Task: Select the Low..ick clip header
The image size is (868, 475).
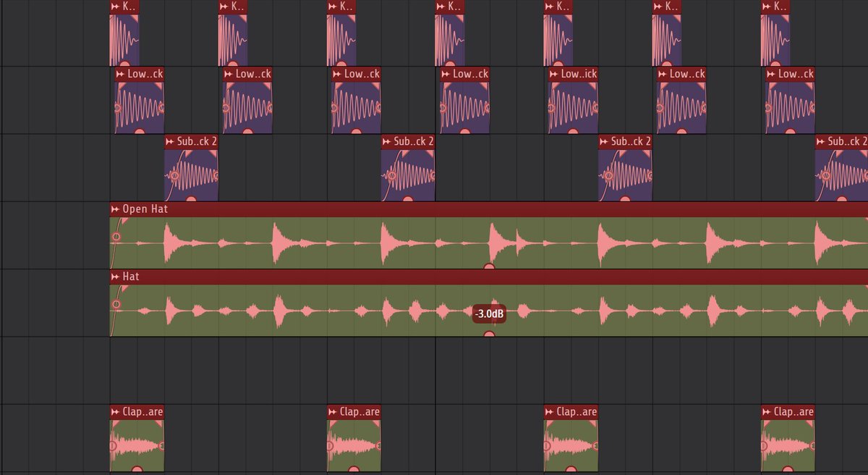Action: [x=574, y=74]
